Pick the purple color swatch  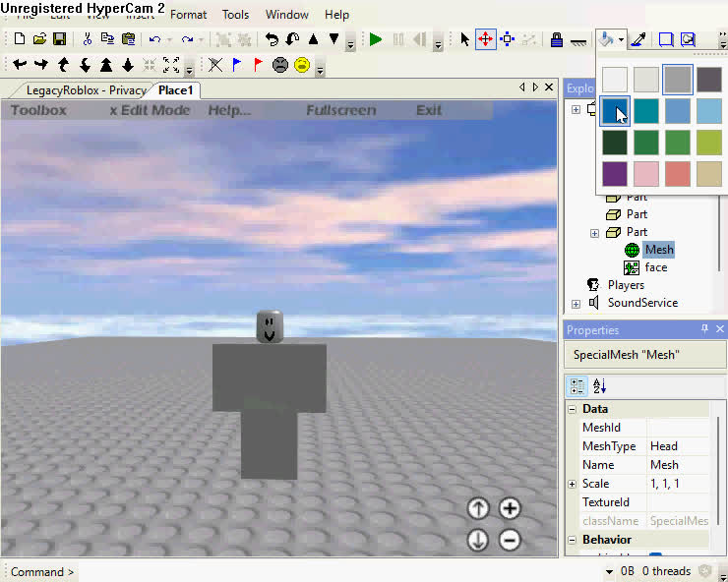(x=615, y=174)
